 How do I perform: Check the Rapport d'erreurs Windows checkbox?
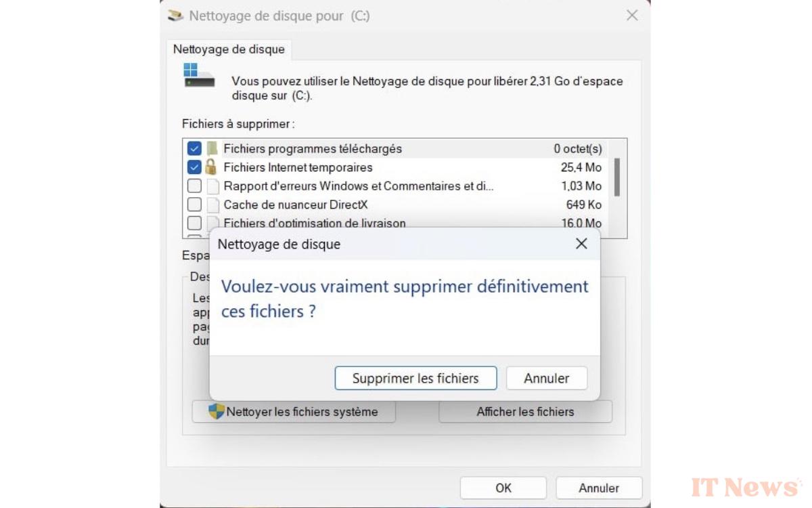[x=194, y=186]
